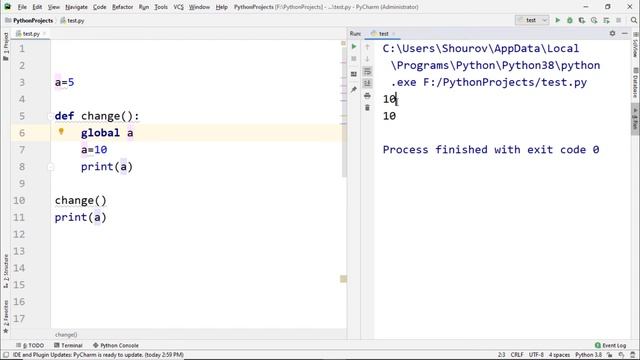The image size is (640, 360).
Task: Open Terminal tool window
Action: click(x=68, y=345)
